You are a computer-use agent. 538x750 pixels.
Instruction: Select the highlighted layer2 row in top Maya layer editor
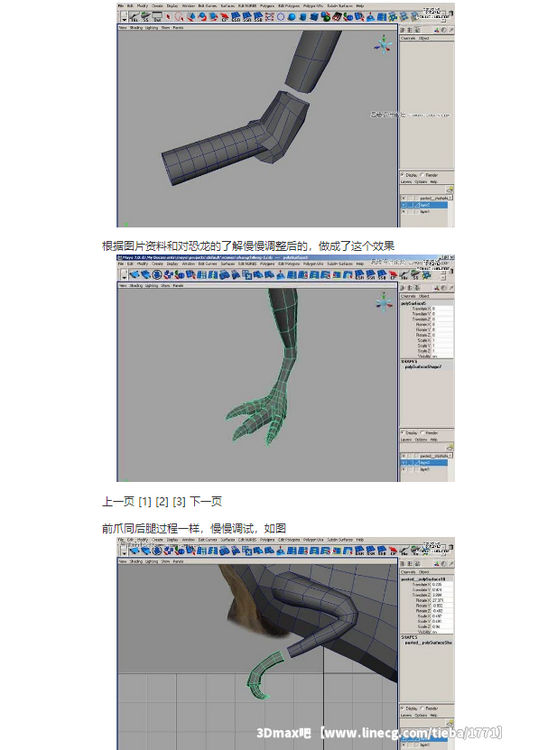[x=424, y=205]
